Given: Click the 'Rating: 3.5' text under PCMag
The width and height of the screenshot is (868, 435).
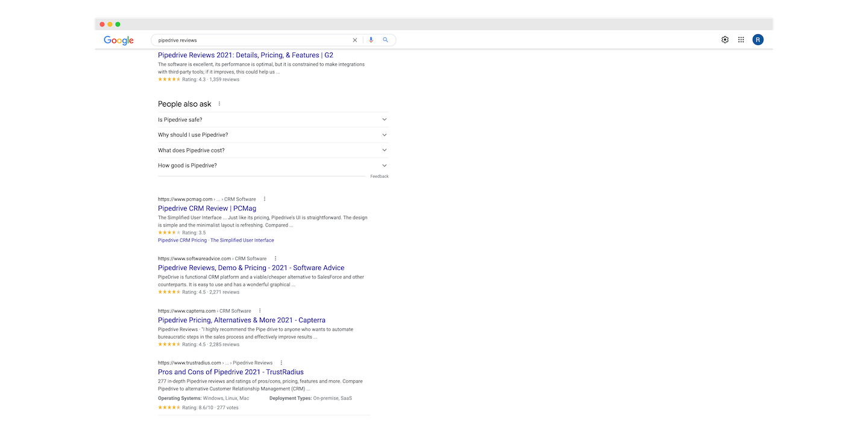Looking at the screenshot, I should [x=193, y=233].
